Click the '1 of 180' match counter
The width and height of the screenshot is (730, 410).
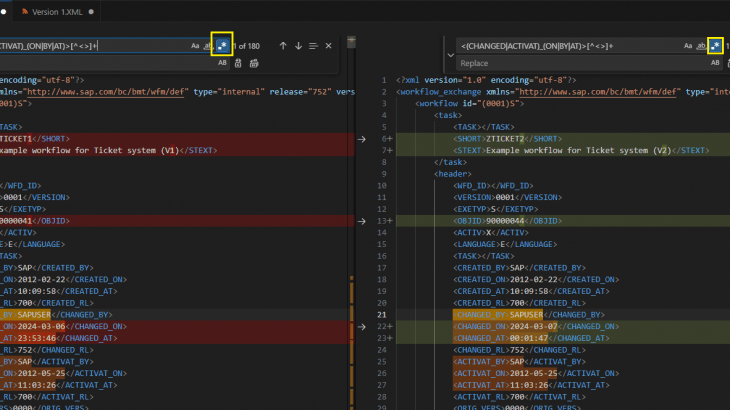tap(247, 46)
